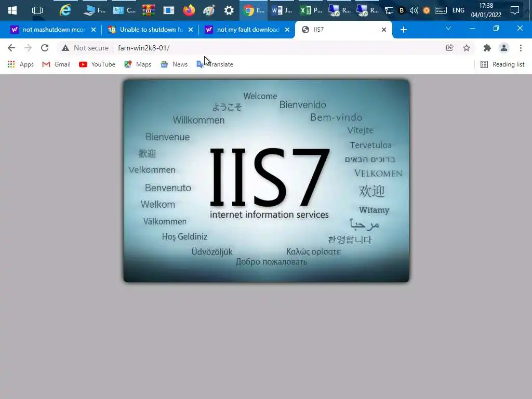Open the News bookmark
Screen dimensions: 532x399
174,64
